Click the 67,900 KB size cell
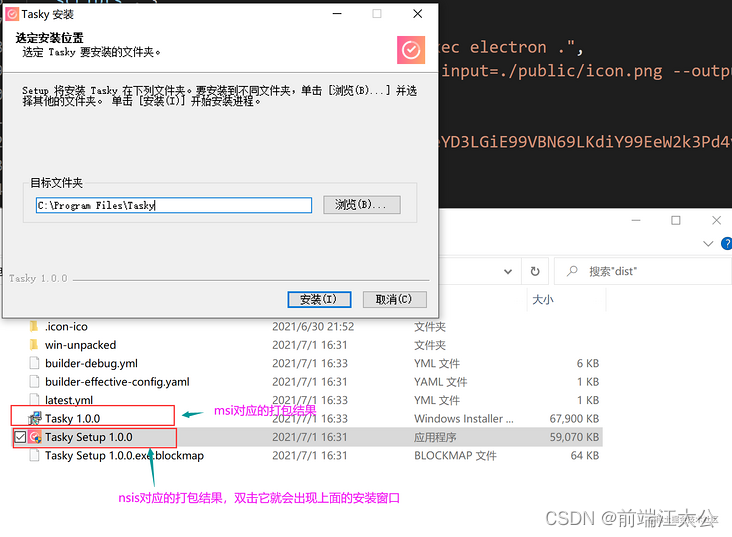Viewport: 732px width, 537px height. pyautogui.click(x=574, y=418)
